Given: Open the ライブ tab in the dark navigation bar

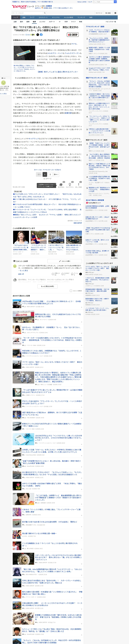Looking at the screenshot, I should 32,17.
